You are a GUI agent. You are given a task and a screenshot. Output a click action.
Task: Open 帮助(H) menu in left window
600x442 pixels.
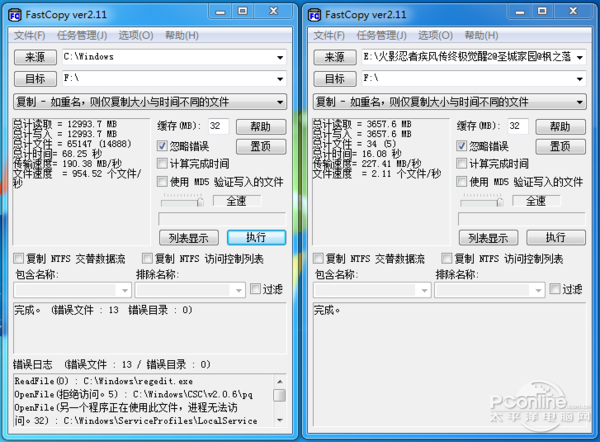point(182,36)
